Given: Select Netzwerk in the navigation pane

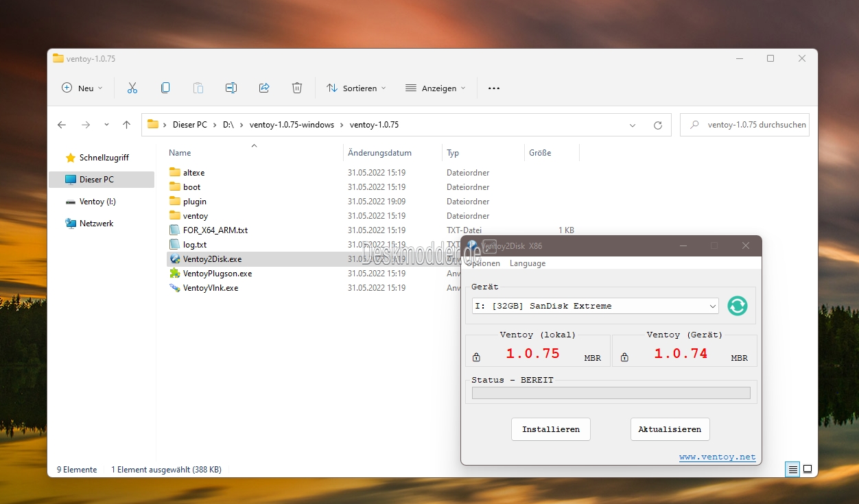Looking at the screenshot, I should point(102,224).
